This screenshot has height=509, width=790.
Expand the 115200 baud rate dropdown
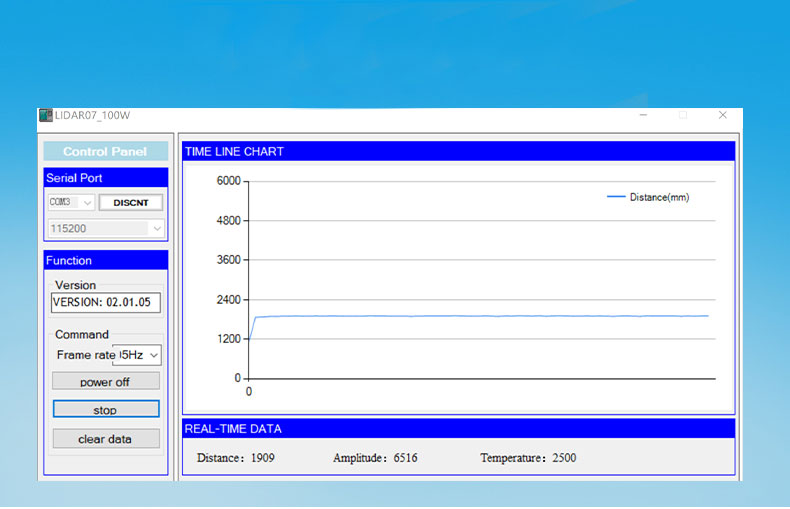156,229
